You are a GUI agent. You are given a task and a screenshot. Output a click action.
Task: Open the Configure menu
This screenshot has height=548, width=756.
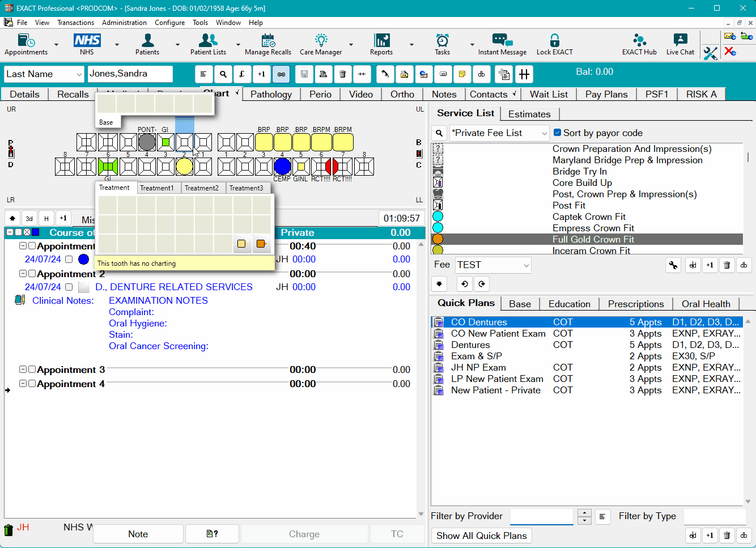169,23
